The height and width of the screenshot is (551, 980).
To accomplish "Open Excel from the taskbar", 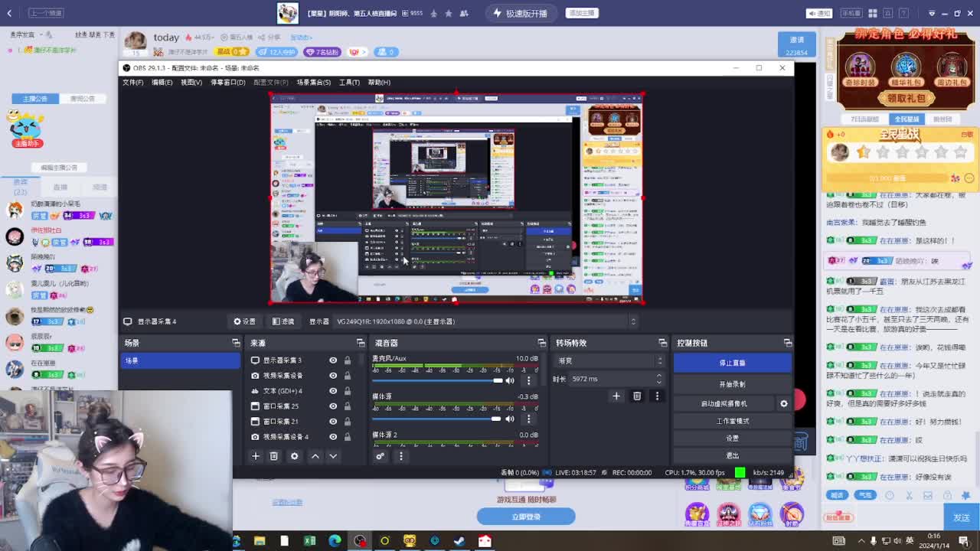I will pos(309,541).
